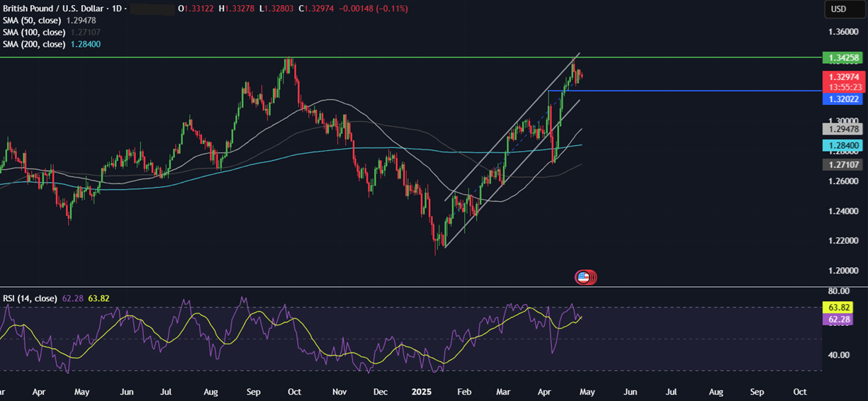This screenshot has height=401, width=868.
Task: Select the RSI (14, close) indicator legend
Action: (29, 298)
